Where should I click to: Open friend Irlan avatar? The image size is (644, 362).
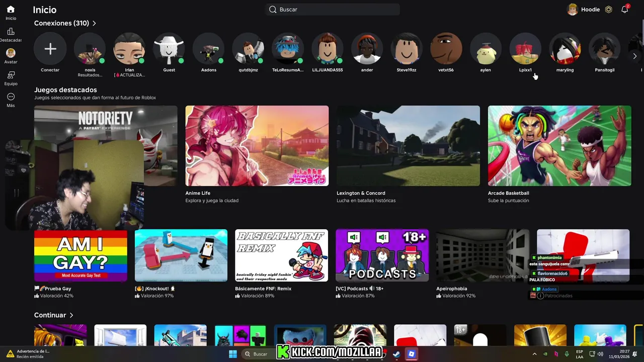click(x=129, y=49)
